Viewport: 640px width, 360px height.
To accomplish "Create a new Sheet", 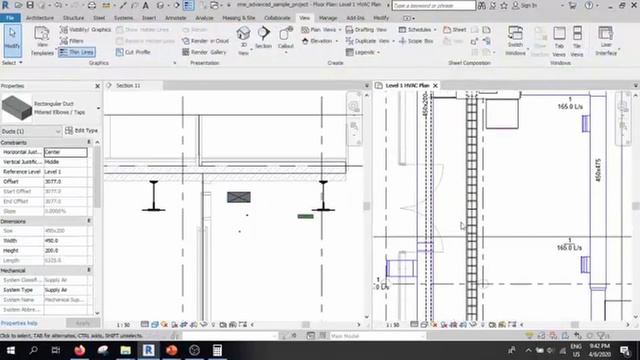I will point(455,30).
